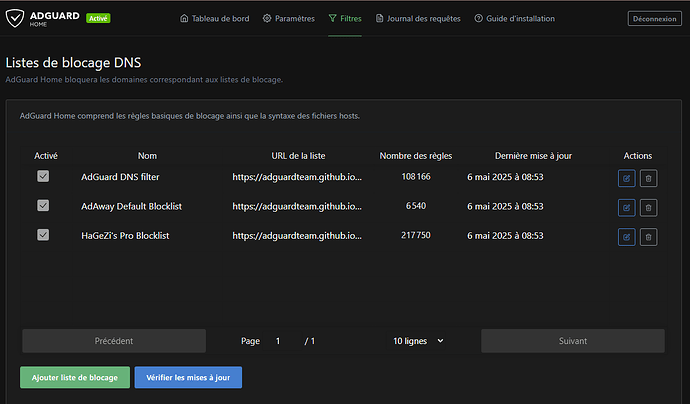Viewport: 690px width, 404px height.
Task: Click the AdGuard DNS filter name
Action: pyautogui.click(x=120, y=177)
